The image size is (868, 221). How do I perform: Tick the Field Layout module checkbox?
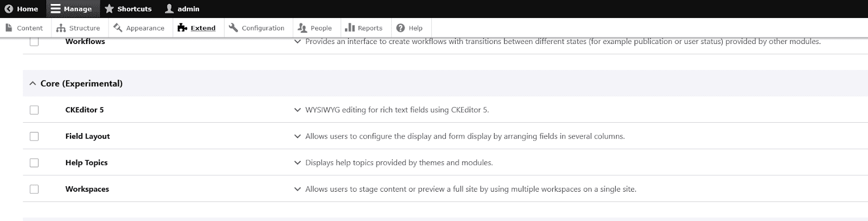pos(34,136)
